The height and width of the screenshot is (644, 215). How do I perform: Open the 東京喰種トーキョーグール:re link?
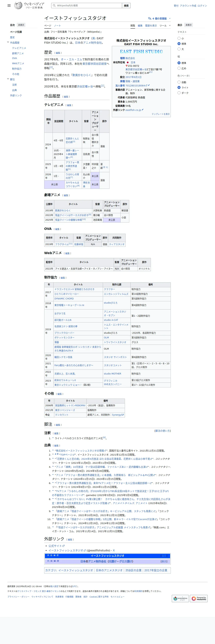click(69, 305)
